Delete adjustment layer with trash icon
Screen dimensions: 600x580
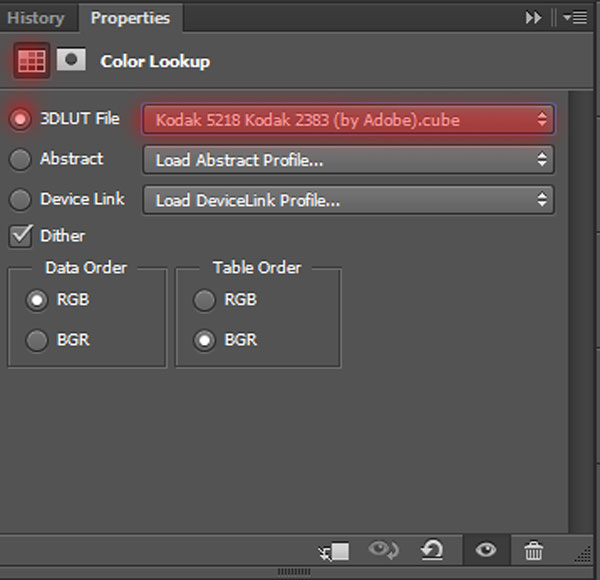(x=535, y=551)
